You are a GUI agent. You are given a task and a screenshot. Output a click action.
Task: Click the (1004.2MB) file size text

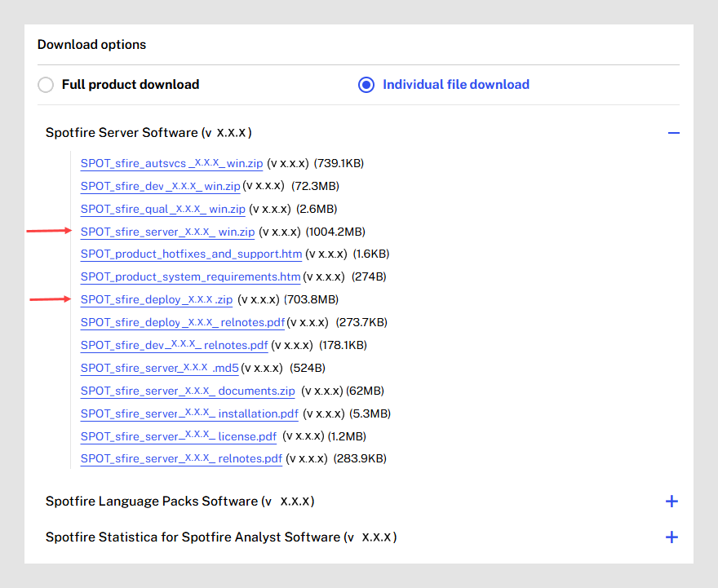click(x=335, y=232)
